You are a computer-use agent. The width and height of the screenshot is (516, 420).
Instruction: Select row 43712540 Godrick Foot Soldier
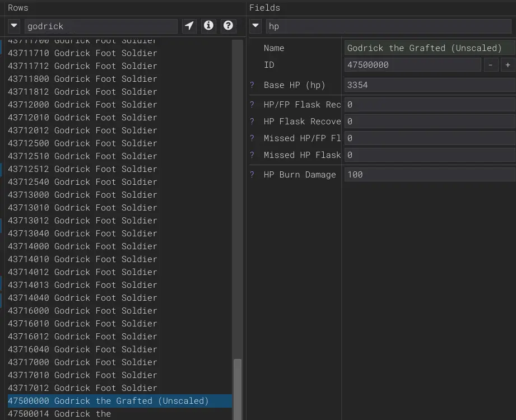pos(120,182)
